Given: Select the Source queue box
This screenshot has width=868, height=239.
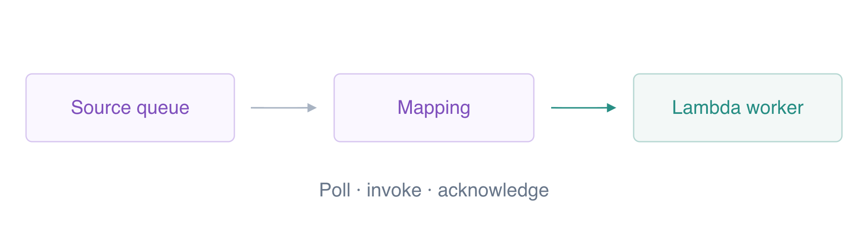Looking at the screenshot, I should [130, 108].
